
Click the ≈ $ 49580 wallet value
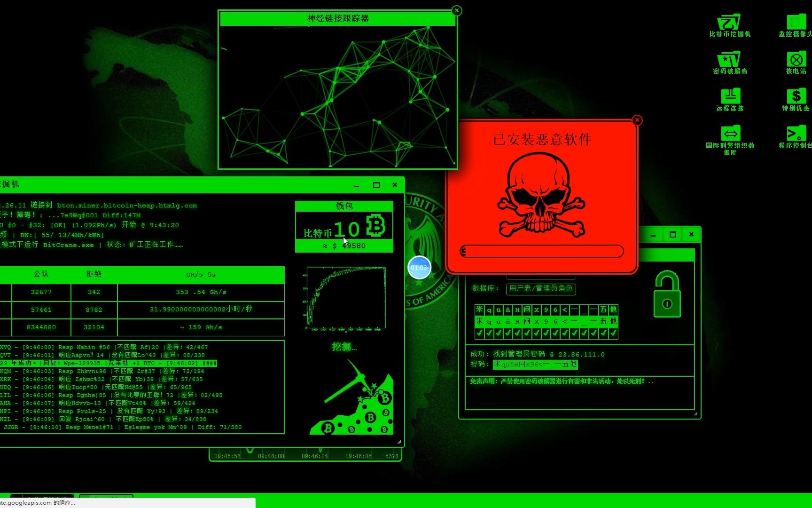pyautogui.click(x=344, y=246)
